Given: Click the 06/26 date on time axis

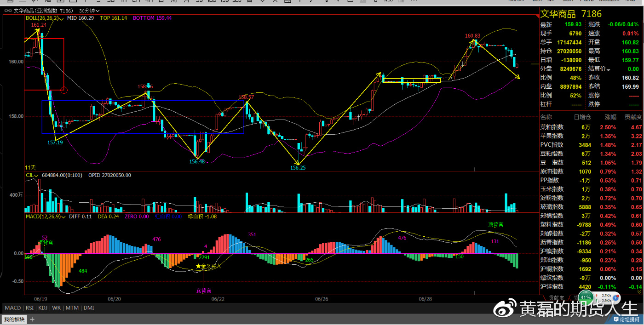Looking at the screenshot, I should [322, 299].
